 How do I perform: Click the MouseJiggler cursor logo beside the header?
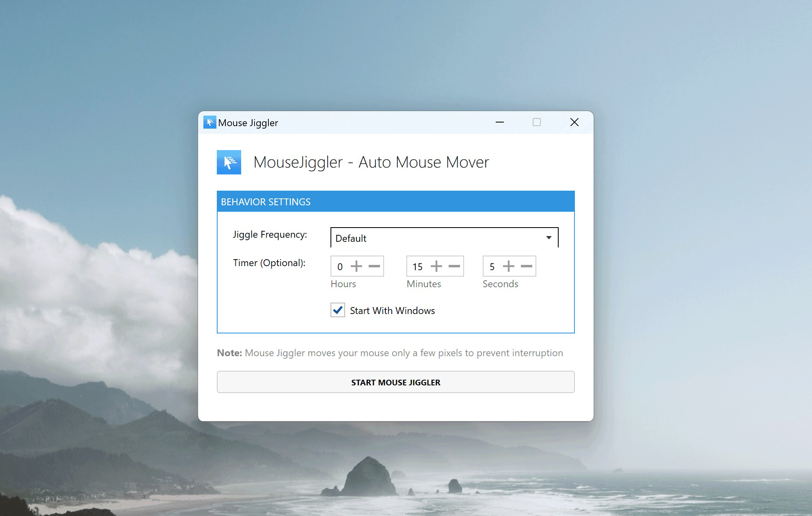tap(229, 162)
